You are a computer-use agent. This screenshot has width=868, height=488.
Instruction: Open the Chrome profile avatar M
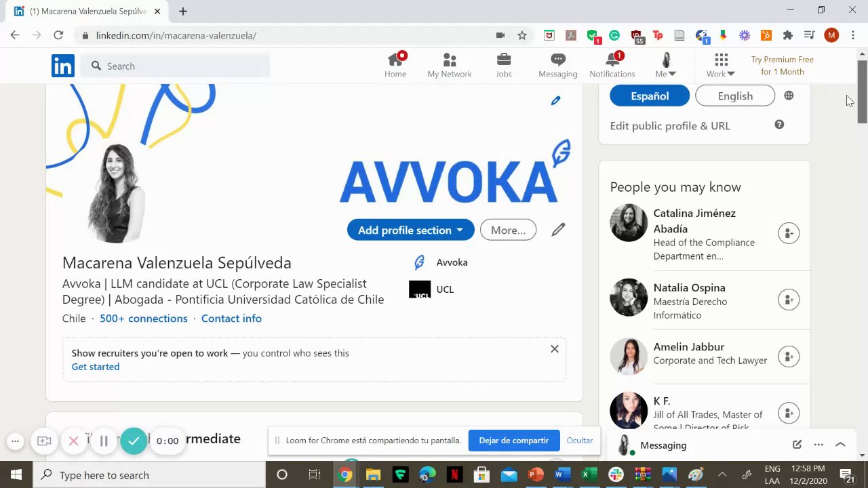pos(831,35)
